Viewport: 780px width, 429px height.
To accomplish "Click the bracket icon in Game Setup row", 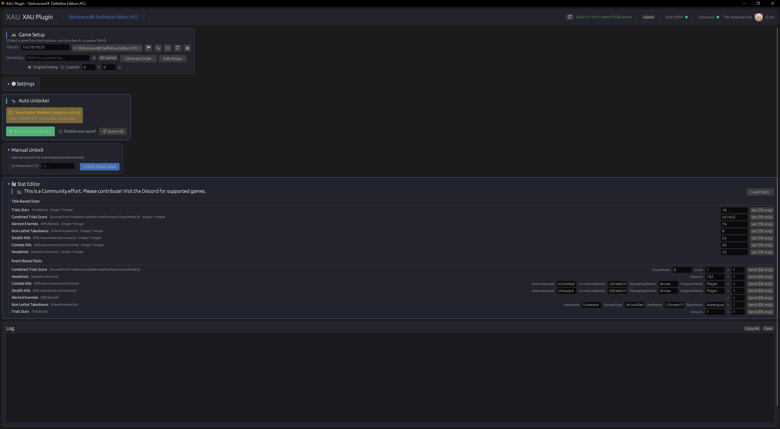I will 168,48.
